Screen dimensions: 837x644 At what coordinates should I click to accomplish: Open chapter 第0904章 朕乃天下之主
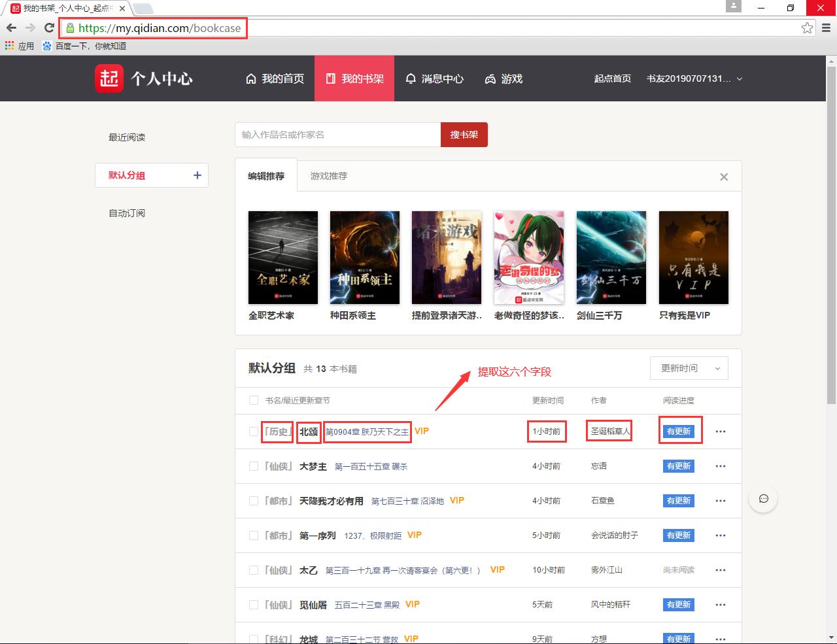pyautogui.click(x=367, y=432)
